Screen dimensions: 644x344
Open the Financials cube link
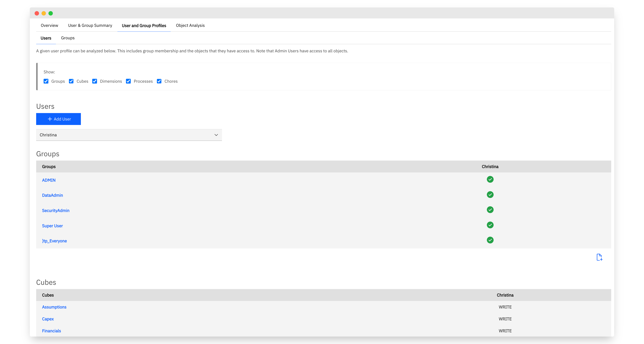point(51,331)
